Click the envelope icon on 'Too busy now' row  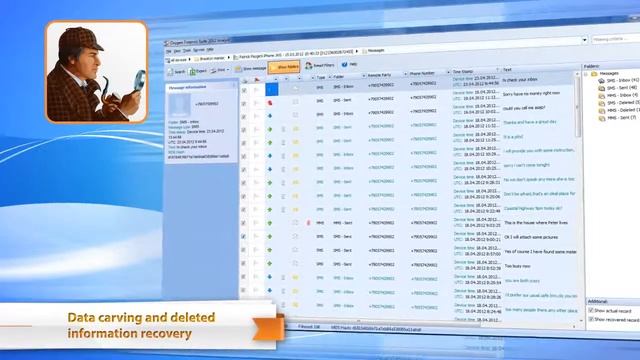[296, 264]
